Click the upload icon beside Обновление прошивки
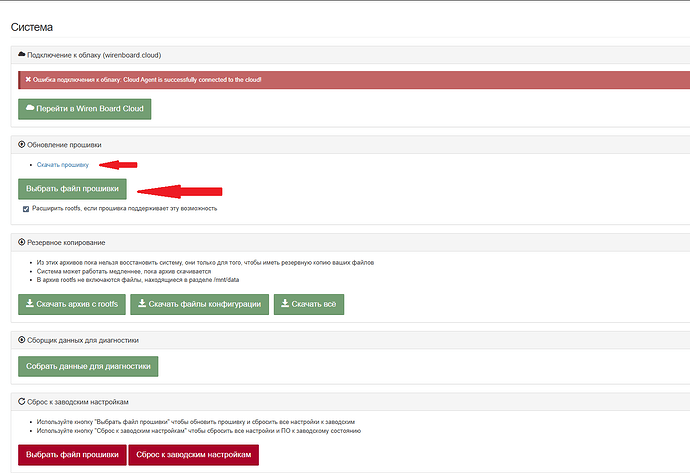The width and height of the screenshot is (690, 473). 22,145
